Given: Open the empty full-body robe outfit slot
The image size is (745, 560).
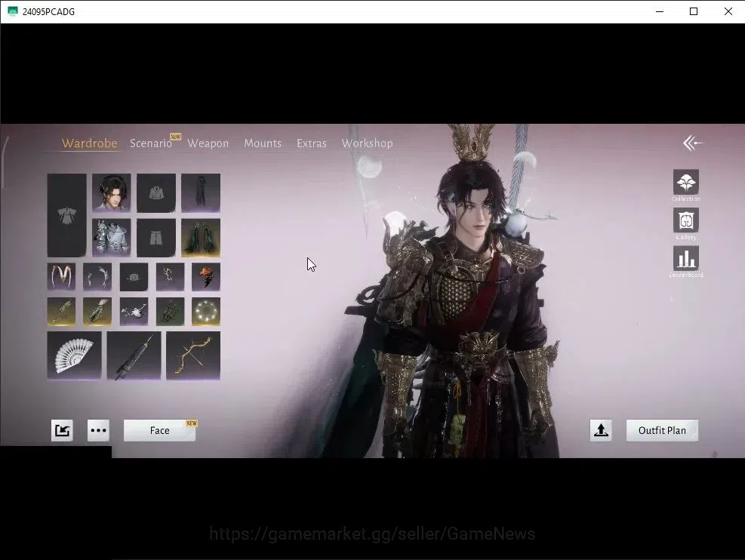Looking at the screenshot, I should coord(66,215).
